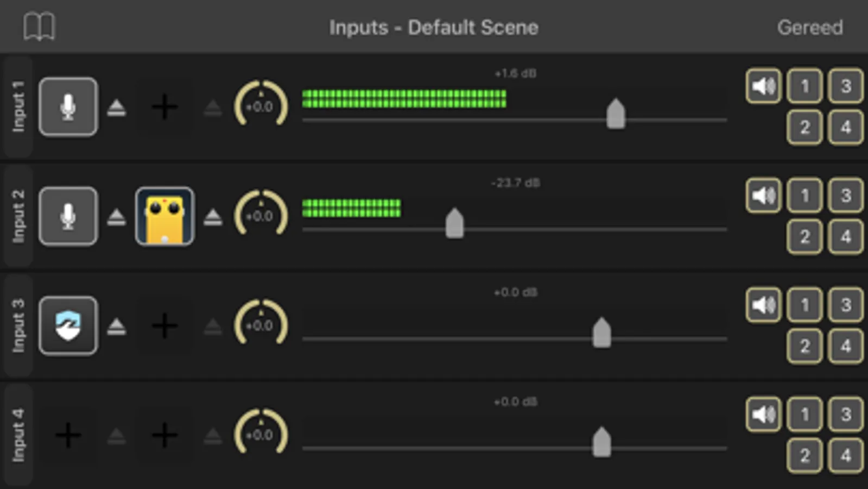This screenshot has width=868, height=489.
Task: Click the Gereed button
Action: click(x=809, y=27)
